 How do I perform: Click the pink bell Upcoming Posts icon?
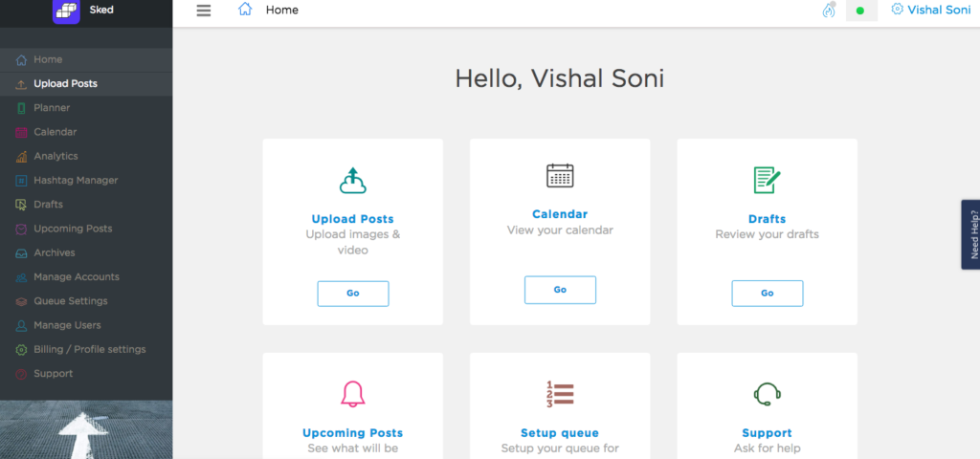pyautogui.click(x=353, y=394)
